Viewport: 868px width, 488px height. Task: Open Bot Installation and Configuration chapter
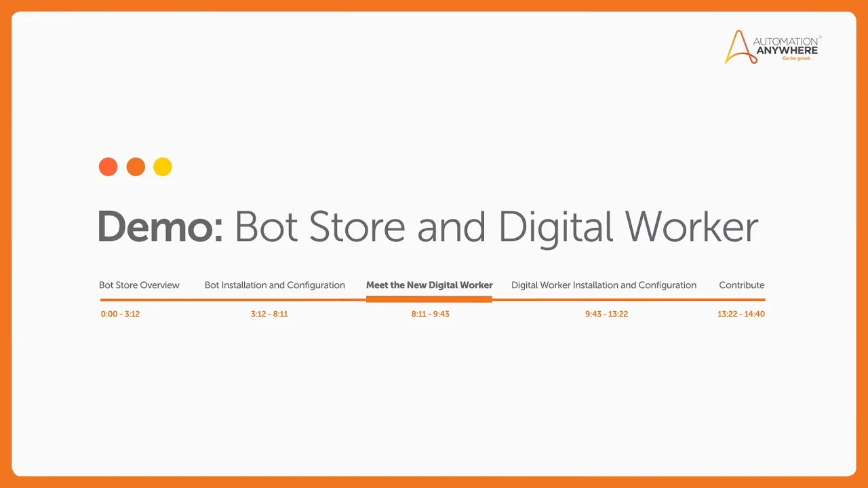(275, 285)
